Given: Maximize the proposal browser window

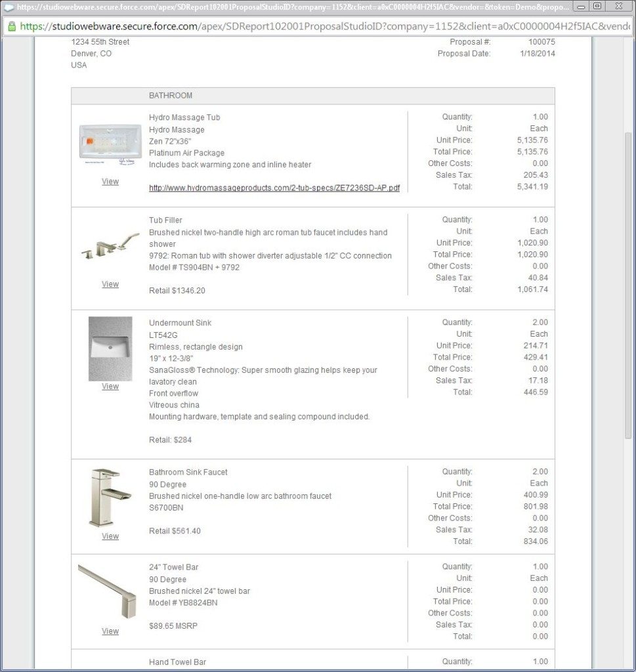Looking at the screenshot, I should 597,7.
